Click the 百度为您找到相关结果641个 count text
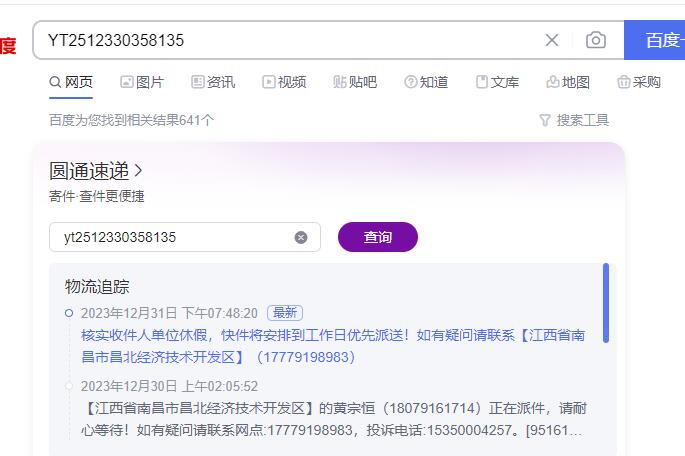This screenshot has width=685, height=456. pos(131,120)
